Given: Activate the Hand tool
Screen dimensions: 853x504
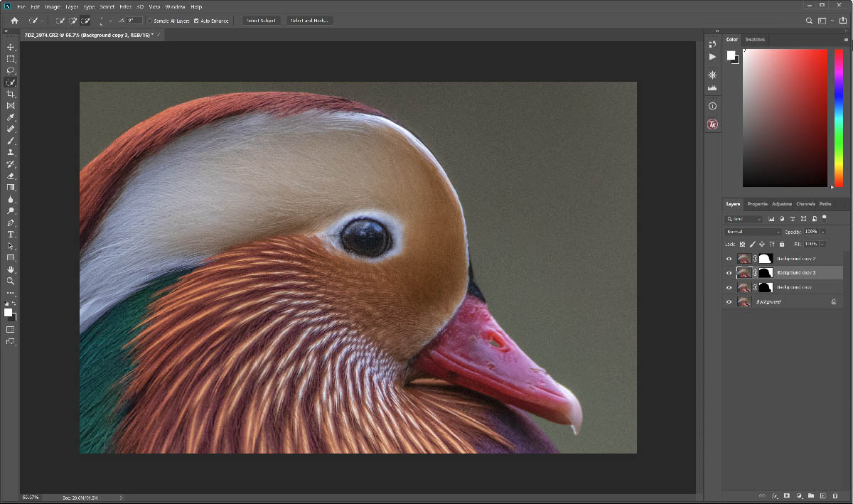Looking at the screenshot, I should (x=11, y=269).
